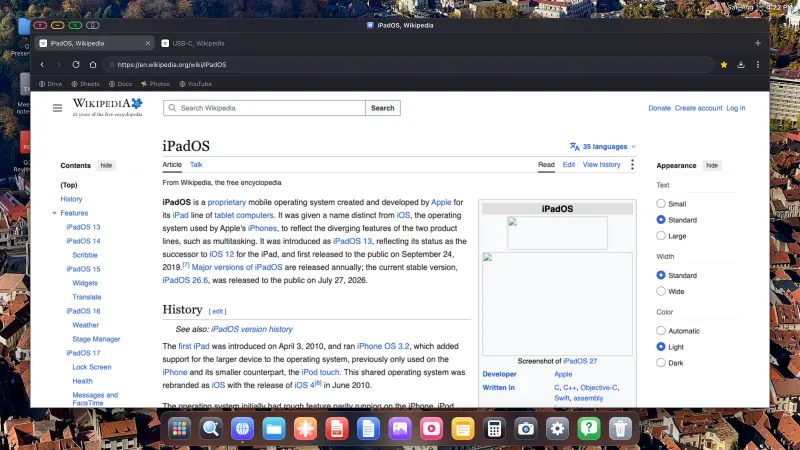The image size is (800, 450).
Task: Jump to iPadOS 15 in Contents
Action: click(x=83, y=269)
